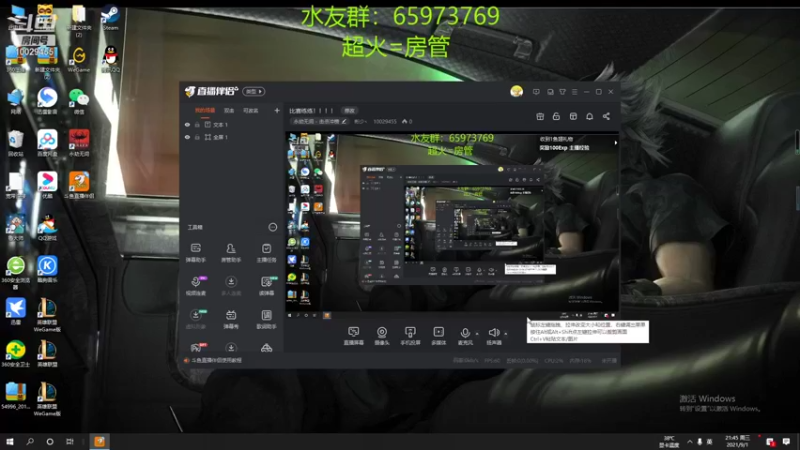Open the Windows Start menu
800x450 pixels.
coord(10,442)
